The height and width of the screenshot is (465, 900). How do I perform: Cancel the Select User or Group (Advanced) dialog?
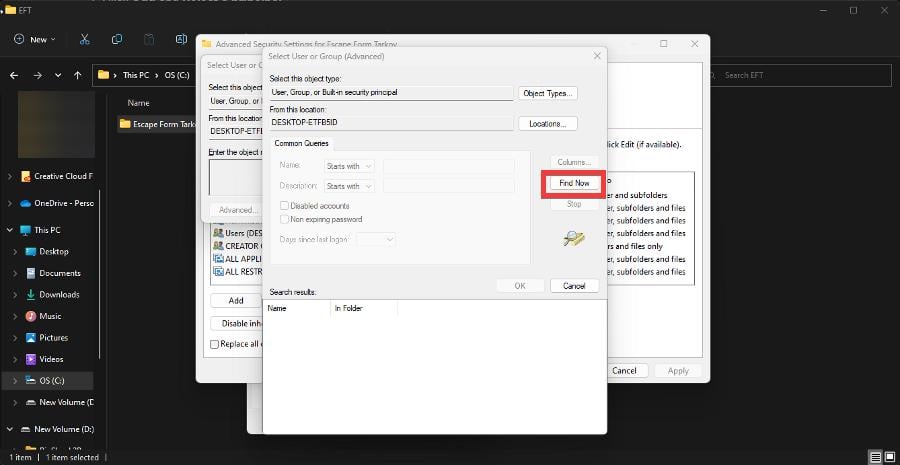(574, 285)
